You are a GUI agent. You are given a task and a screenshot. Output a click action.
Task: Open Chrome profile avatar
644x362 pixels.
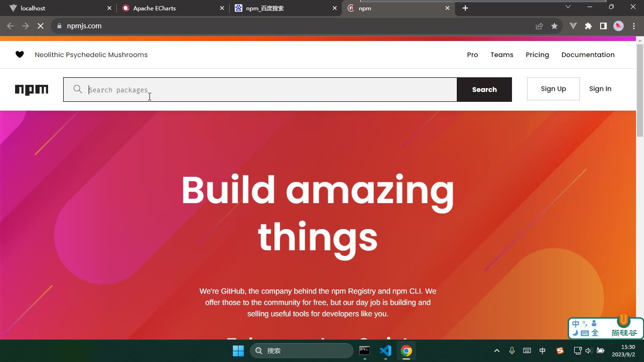tap(619, 26)
